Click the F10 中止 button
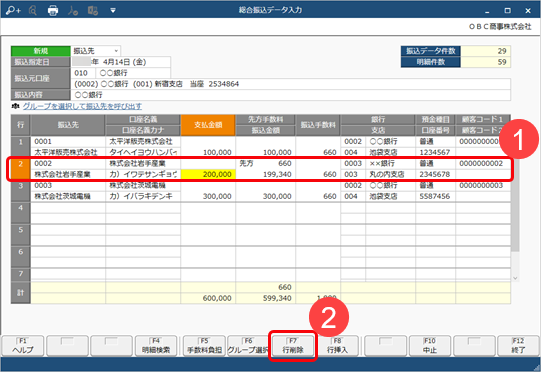 point(430,345)
